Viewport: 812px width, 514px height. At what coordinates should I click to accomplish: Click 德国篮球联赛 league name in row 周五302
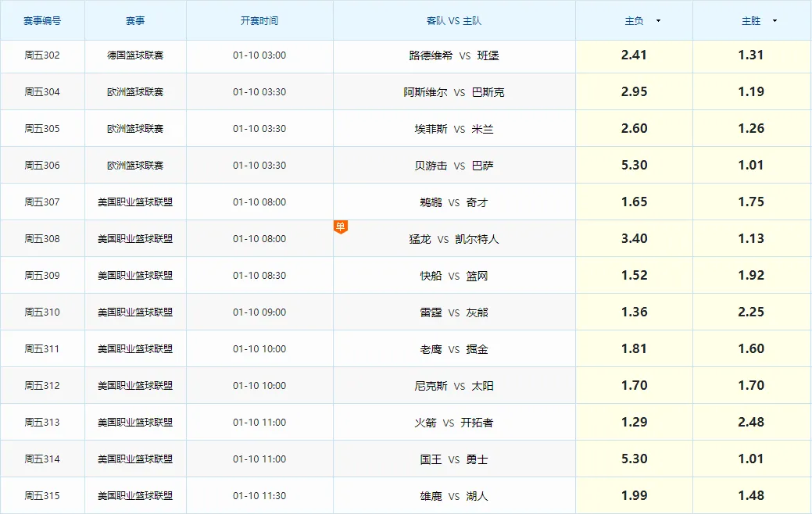135,55
